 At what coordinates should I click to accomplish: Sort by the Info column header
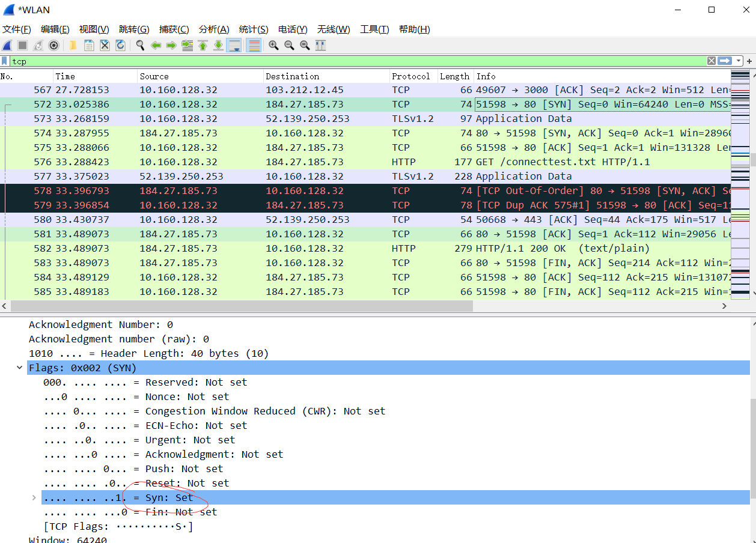(x=602, y=76)
